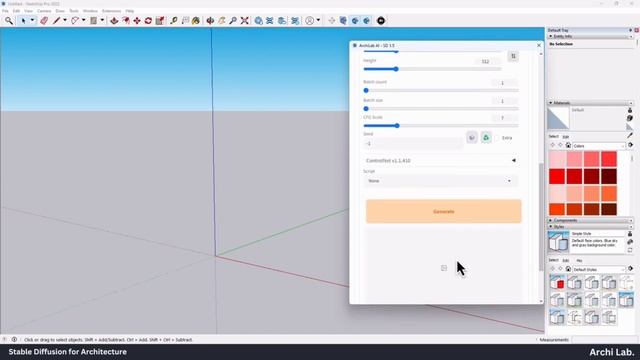Open the Colors collection dropdown

click(599, 146)
